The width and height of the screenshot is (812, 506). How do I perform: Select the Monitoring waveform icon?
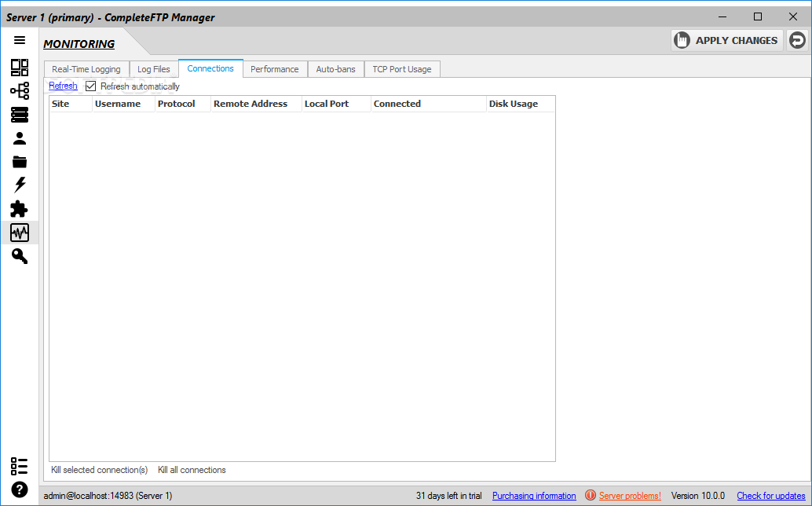click(20, 233)
